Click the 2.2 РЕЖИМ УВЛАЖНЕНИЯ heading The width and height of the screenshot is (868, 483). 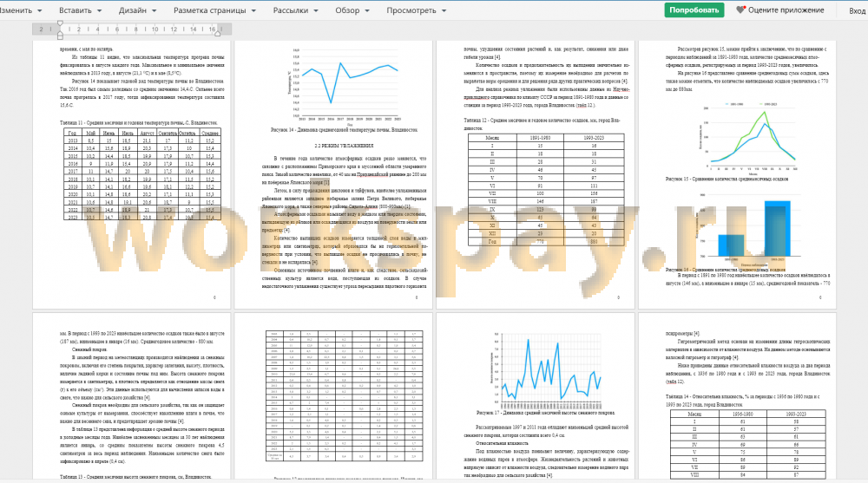(344, 146)
